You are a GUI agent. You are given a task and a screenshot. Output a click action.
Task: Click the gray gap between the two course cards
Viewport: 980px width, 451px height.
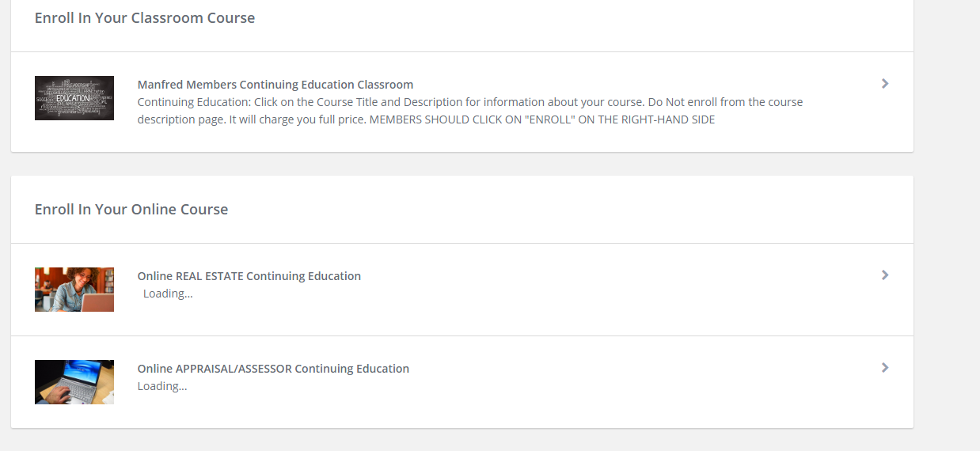coord(462,164)
